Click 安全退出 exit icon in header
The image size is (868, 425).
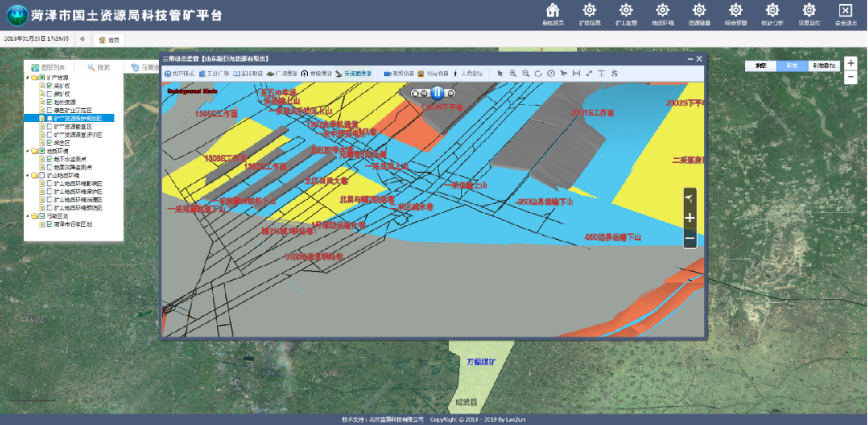pyautogui.click(x=845, y=11)
